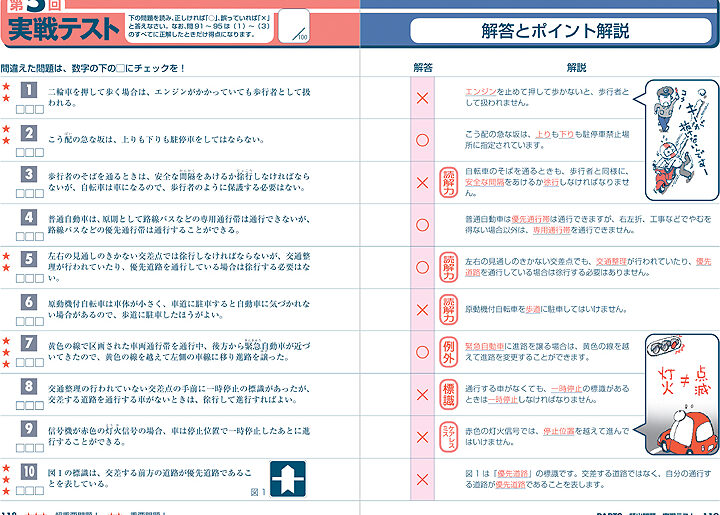Click the × answer mark for question 1

(x=422, y=98)
